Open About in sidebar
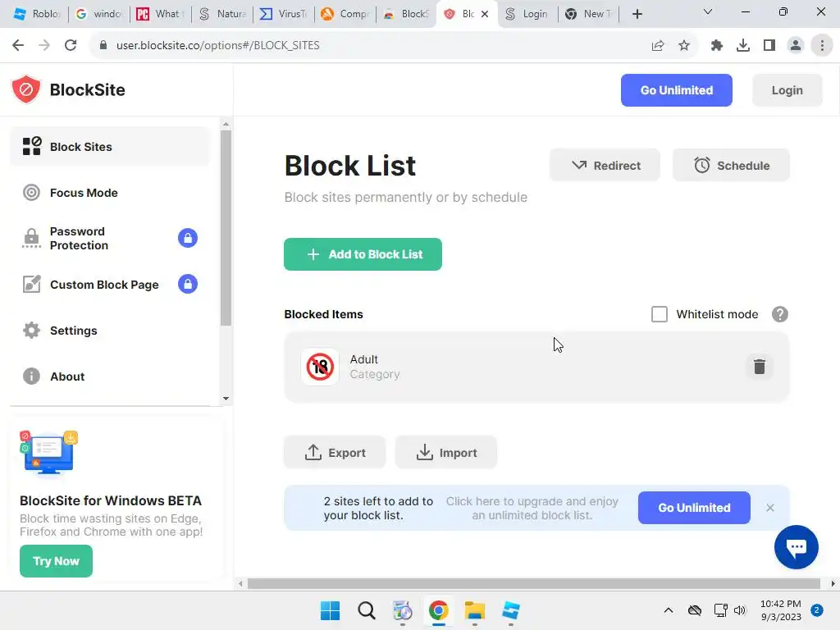Viewport: 840px width, 630px height. click(110, 377)
